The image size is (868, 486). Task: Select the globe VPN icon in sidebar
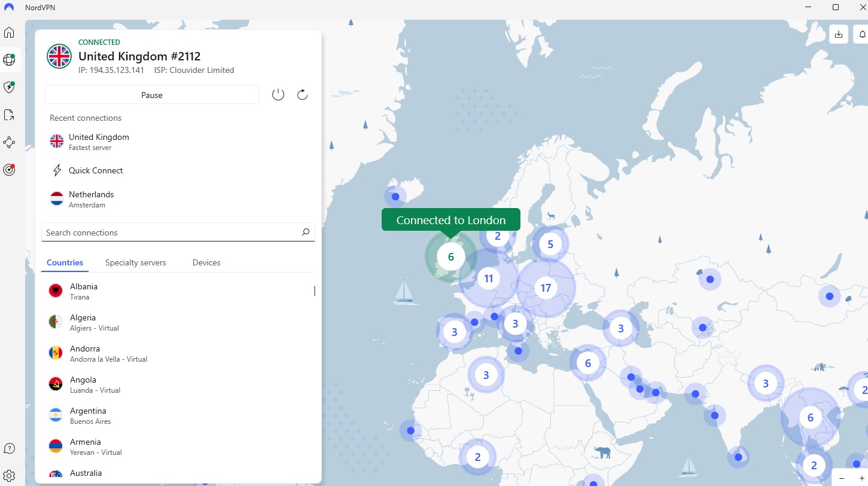[x=9, y=60]
